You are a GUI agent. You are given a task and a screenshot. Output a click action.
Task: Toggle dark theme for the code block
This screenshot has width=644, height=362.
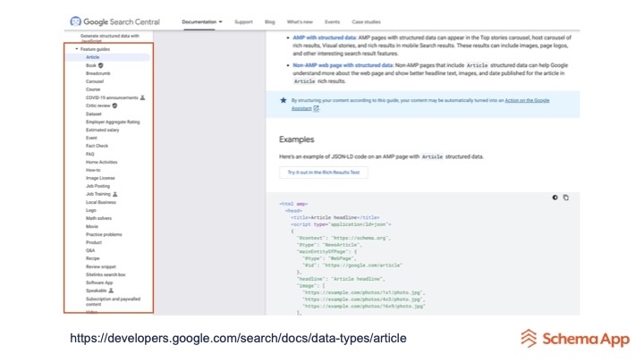(x=555, y=198)
